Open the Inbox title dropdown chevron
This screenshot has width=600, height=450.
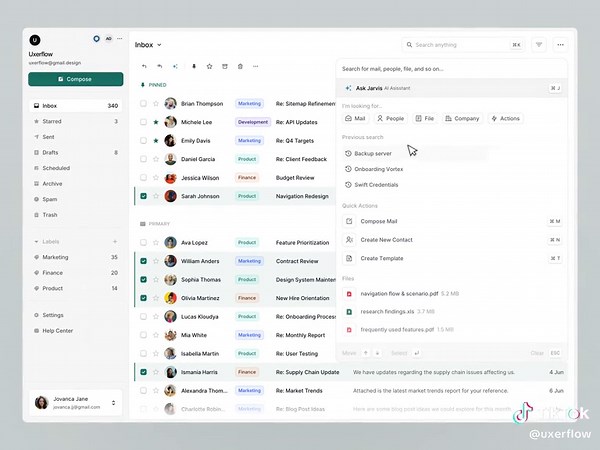(159, 45)
